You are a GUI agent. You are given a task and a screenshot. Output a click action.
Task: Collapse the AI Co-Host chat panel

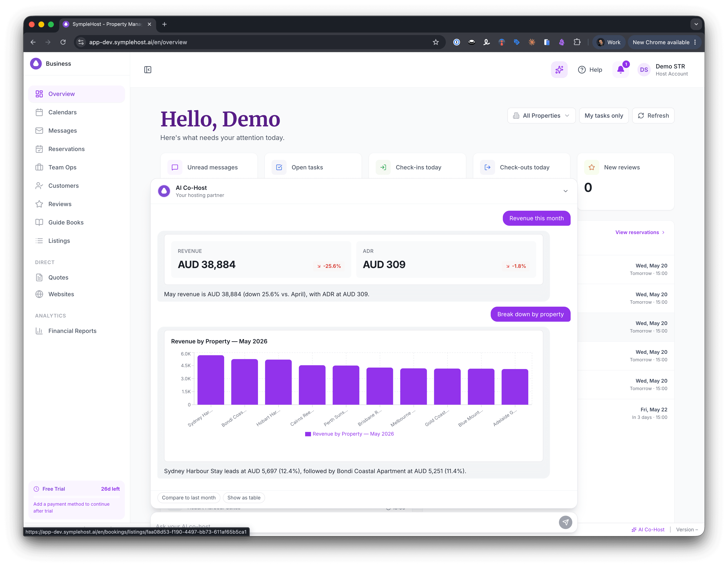point(566,191)
